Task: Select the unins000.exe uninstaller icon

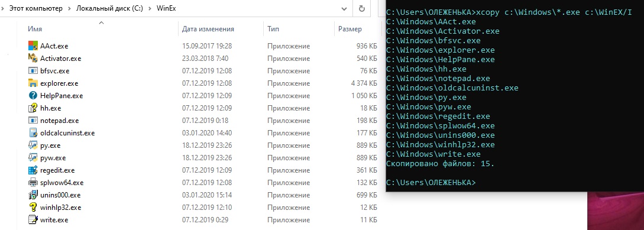Action: (33, 195)
